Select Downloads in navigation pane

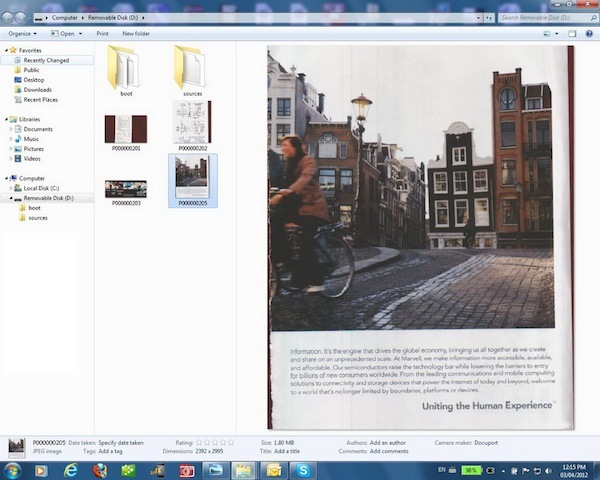[38, 90]
